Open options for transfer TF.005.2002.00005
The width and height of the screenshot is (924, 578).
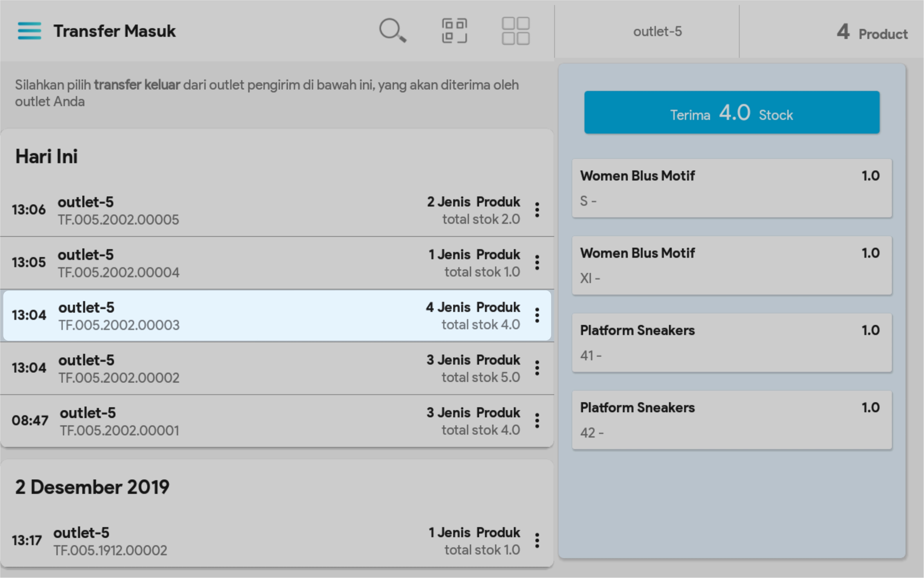point(537,210)
